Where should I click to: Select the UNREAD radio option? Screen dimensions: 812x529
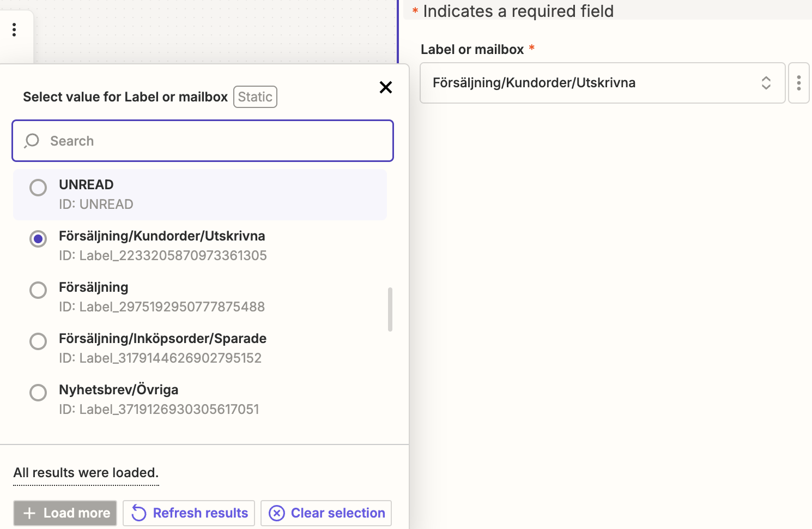[x=38, y=188]
